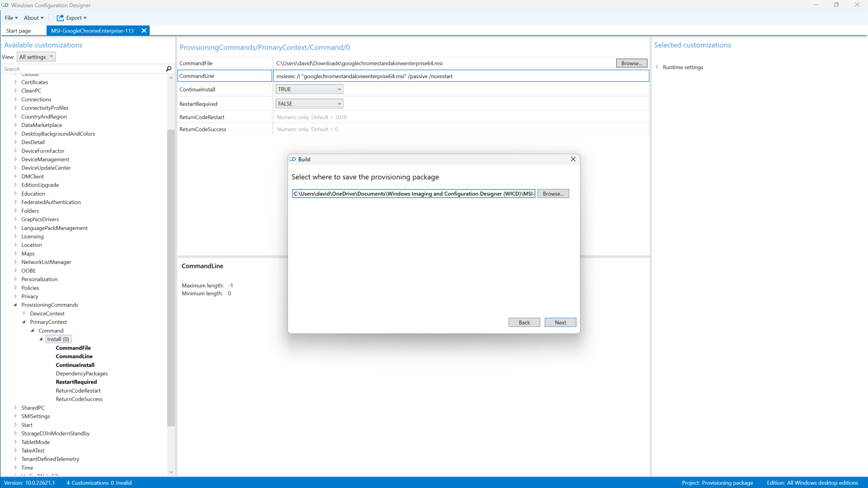
Task: Open the All settings view dropdown
Action: pos(37,57)
